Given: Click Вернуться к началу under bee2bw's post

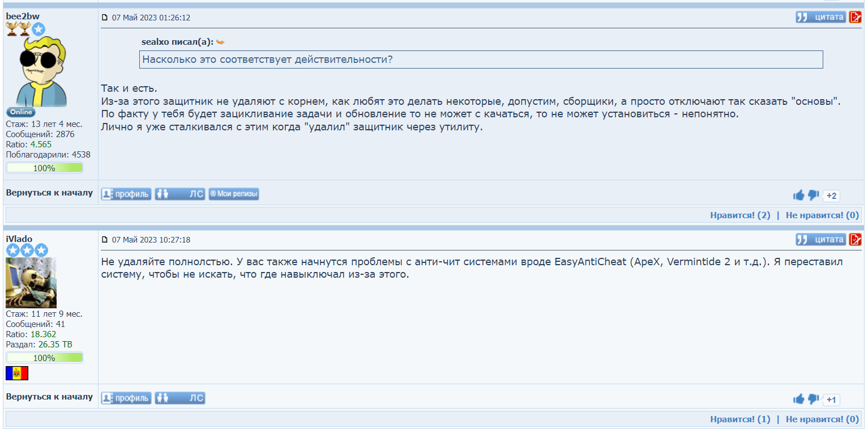Looking at the screenshot, I should 49,193.
